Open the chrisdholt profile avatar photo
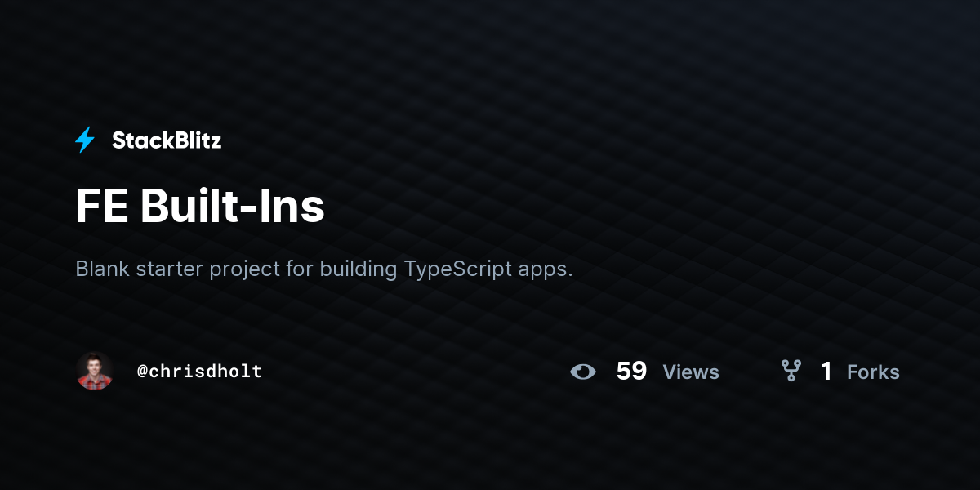Viewport: 980px width, 490px height. [95, 371]
